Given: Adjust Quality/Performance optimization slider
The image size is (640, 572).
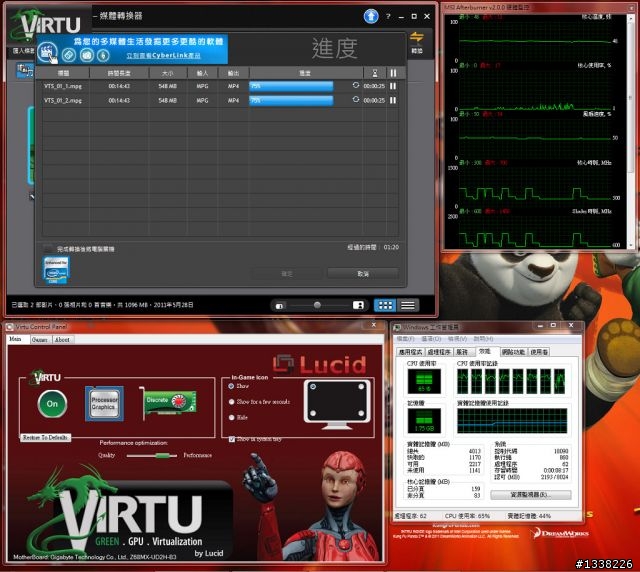Looking at the screenshot, I should (x=162, y=456).
